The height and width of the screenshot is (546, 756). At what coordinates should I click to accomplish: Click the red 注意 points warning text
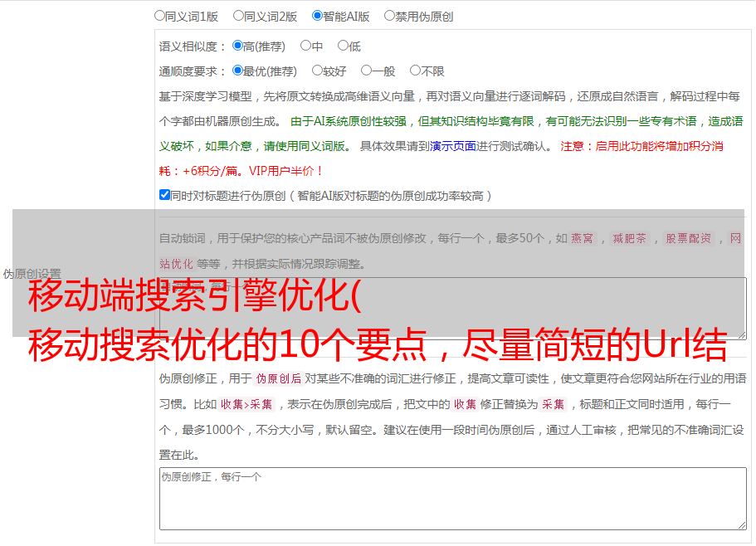coord(441,158)
